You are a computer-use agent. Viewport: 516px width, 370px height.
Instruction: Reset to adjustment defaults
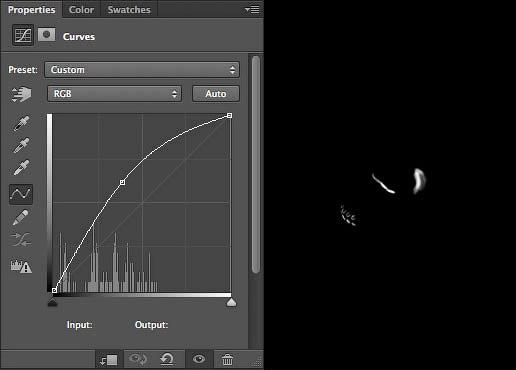(167, 360)
